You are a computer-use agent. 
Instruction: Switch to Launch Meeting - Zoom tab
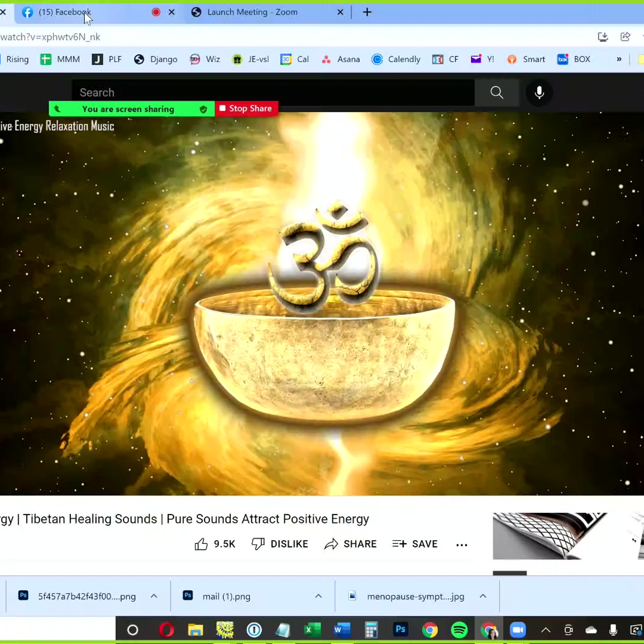coord(252,12)
